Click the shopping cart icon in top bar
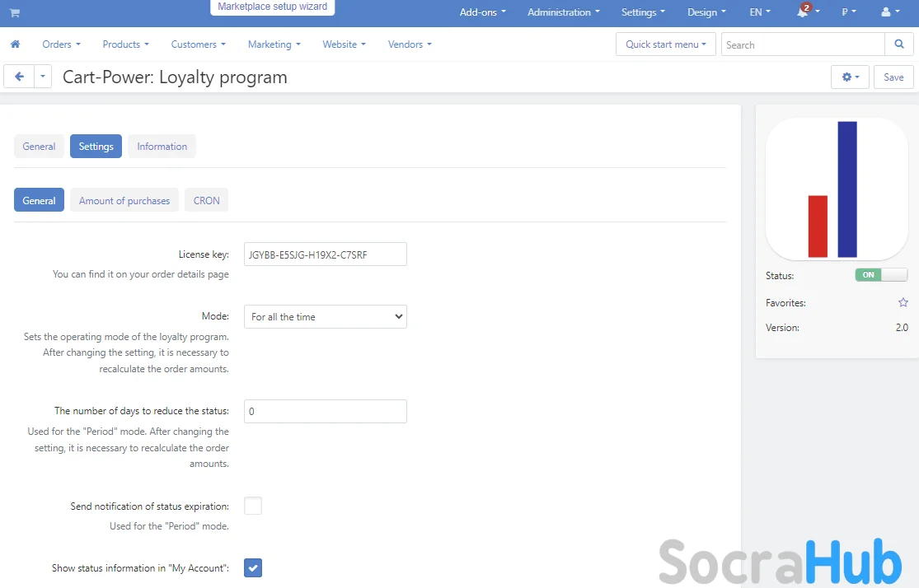Screen dimensions: 919x588 [14, 12]
